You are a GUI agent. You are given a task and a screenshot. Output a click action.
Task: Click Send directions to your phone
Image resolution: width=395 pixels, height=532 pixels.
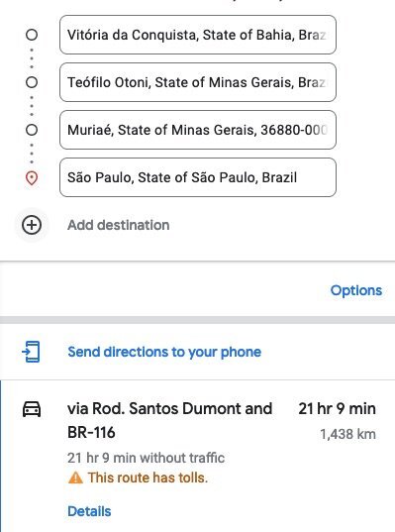[x=164, y=352]
